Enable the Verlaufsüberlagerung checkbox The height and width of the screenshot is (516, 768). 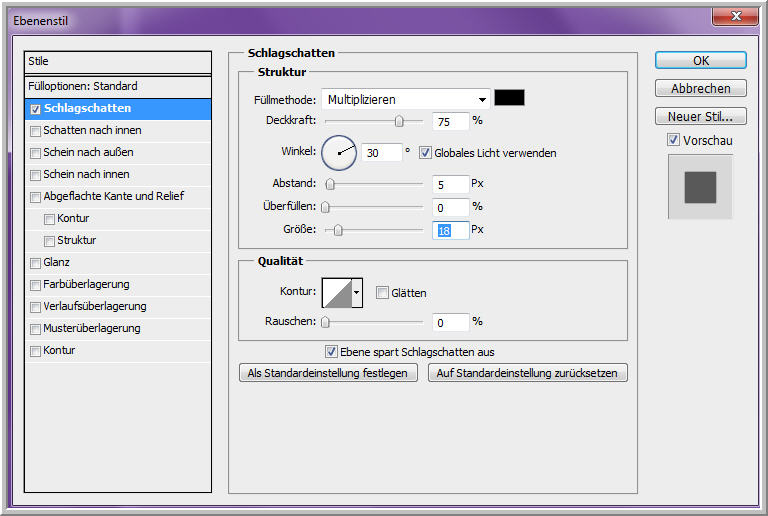(x=35, y=307)
